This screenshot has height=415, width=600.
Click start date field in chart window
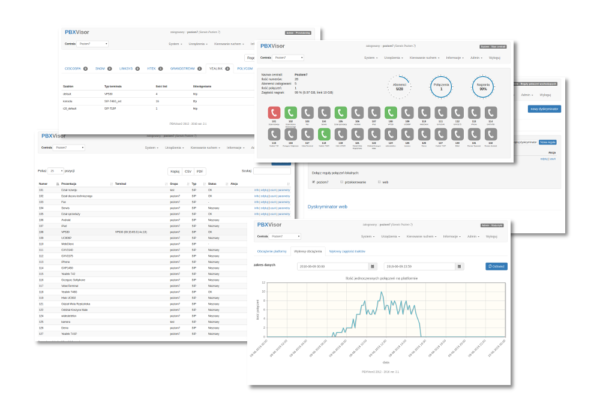(x=333, y=266)
